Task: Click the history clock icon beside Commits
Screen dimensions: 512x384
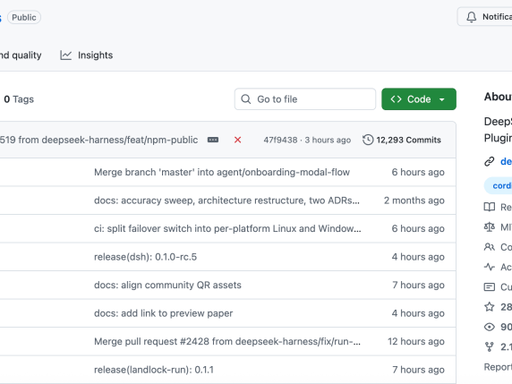Action: point(368,140)
